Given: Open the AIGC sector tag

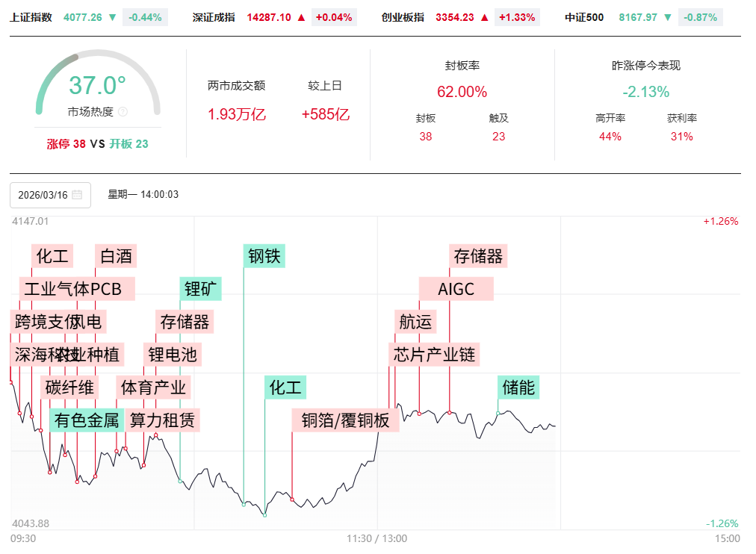Looking at the screenshot, I should pyautogui.click(x=456, y=289).
